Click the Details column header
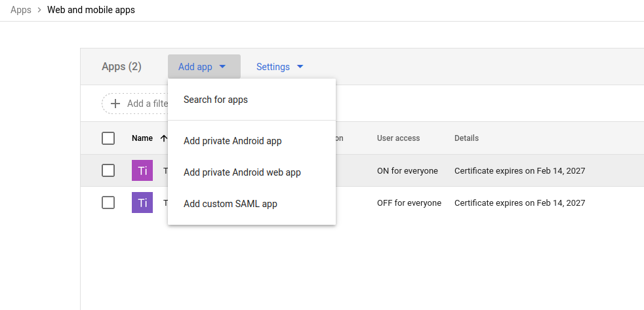Viewport: 644px width, 310px height. tap(466, 138)
